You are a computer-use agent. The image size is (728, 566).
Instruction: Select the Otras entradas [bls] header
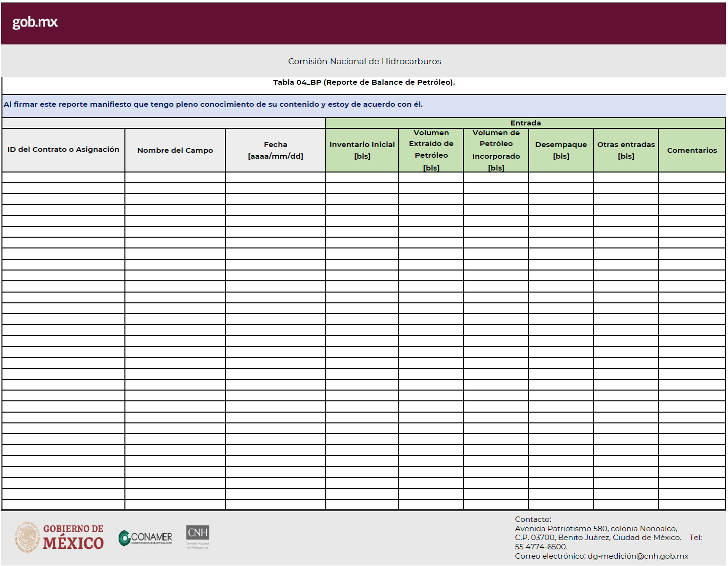click(x=626, y=150)
